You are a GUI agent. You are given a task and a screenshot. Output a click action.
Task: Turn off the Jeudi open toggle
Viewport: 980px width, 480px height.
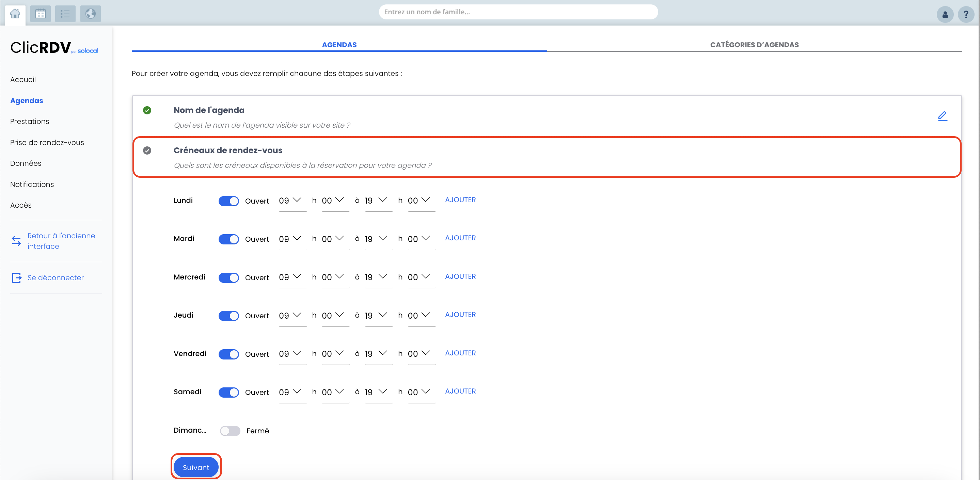(x=228, y=316)
